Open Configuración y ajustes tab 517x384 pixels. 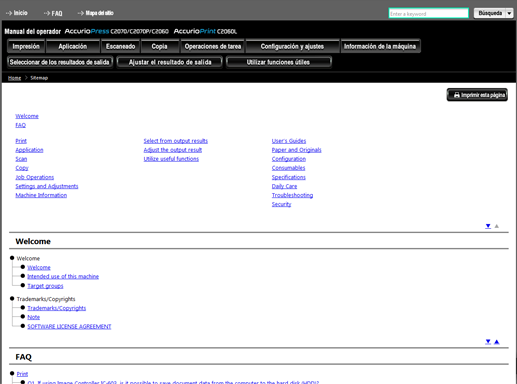[x=292, y=46]
